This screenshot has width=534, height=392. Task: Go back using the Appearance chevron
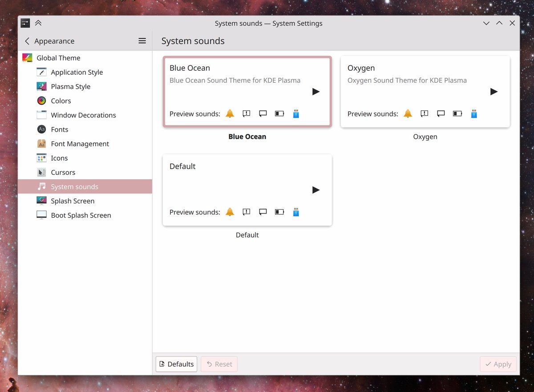[x=27, y=41]
